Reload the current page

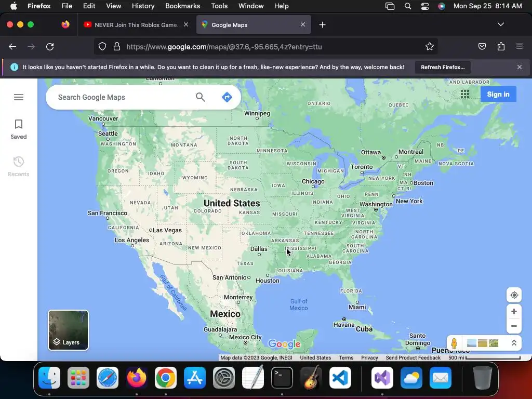click(50, 47)
